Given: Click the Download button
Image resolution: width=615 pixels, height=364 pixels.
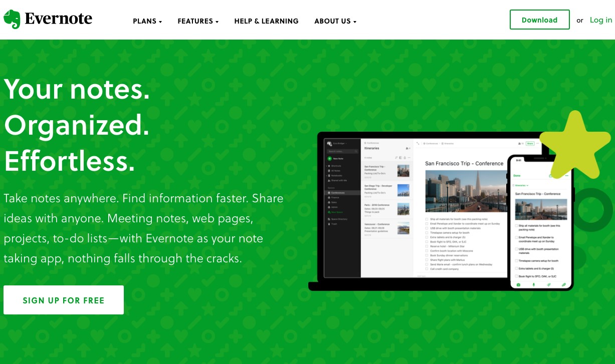Looking at the screenshot, I should click(539, 20).
